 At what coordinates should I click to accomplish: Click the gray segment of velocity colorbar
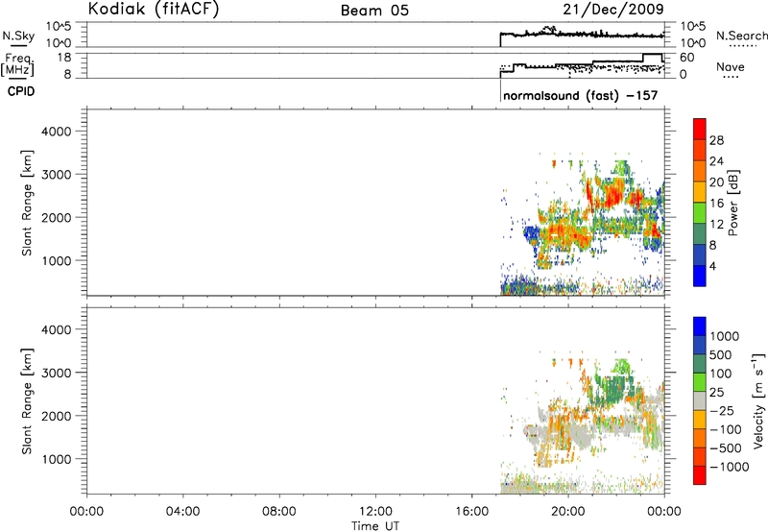tap(700, 401)
